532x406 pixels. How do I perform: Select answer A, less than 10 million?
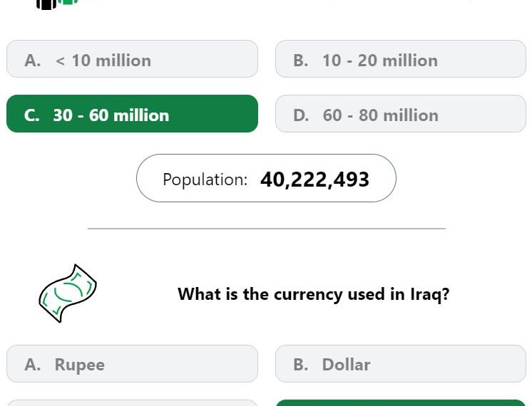pos(133,59)
